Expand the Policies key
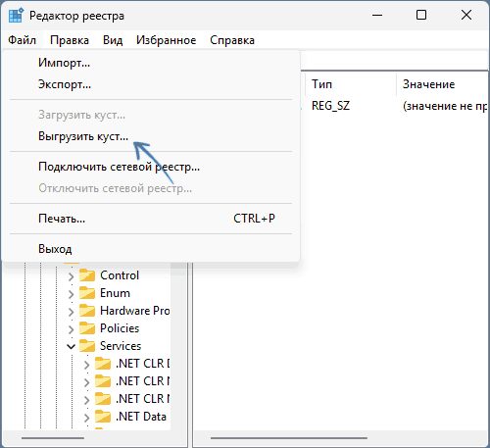490x448 pixels. tap(71, 329)
